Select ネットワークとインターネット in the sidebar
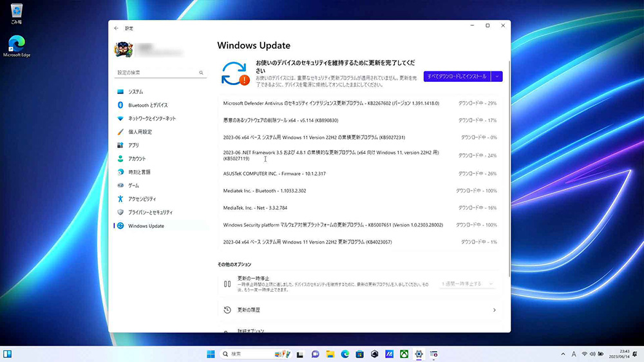The image size is (644, 362). 151,119
